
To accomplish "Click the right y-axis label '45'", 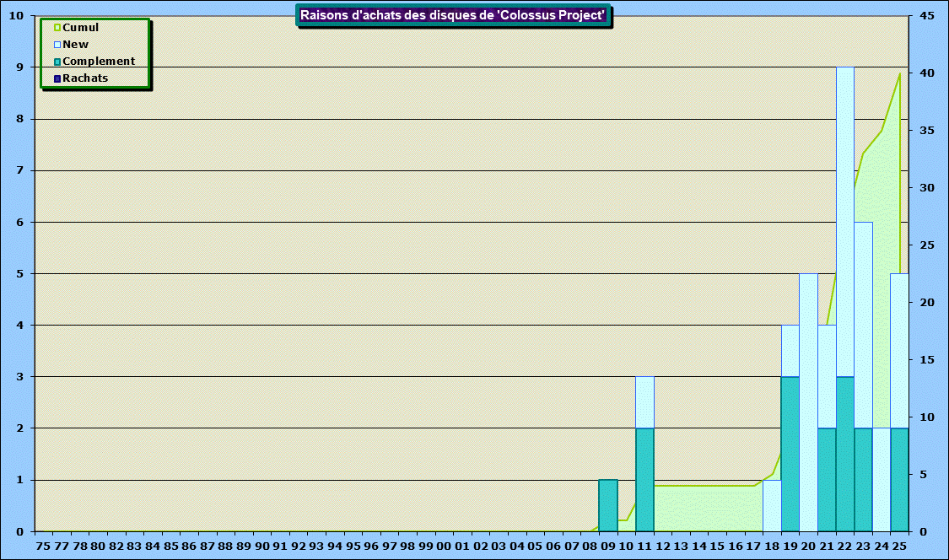I will (x=927, y=15).
